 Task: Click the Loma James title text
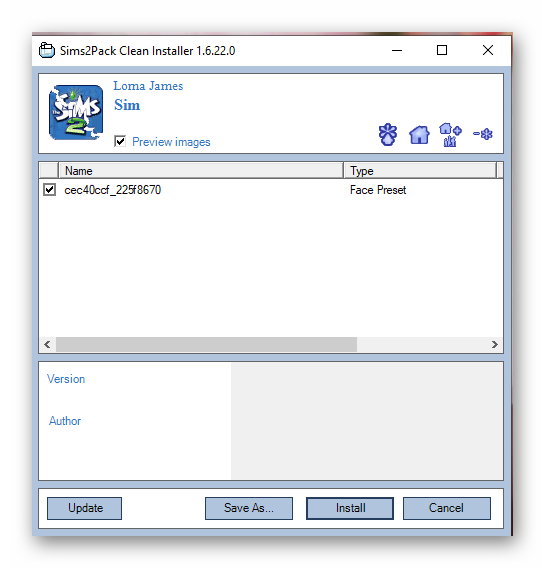(148, 86)
